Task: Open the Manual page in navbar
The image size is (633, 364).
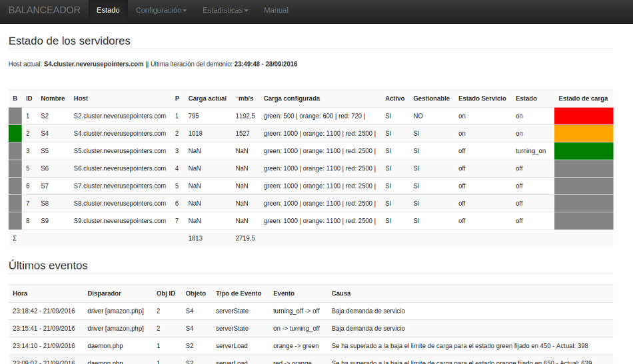Action: click(x=276, y=11)
